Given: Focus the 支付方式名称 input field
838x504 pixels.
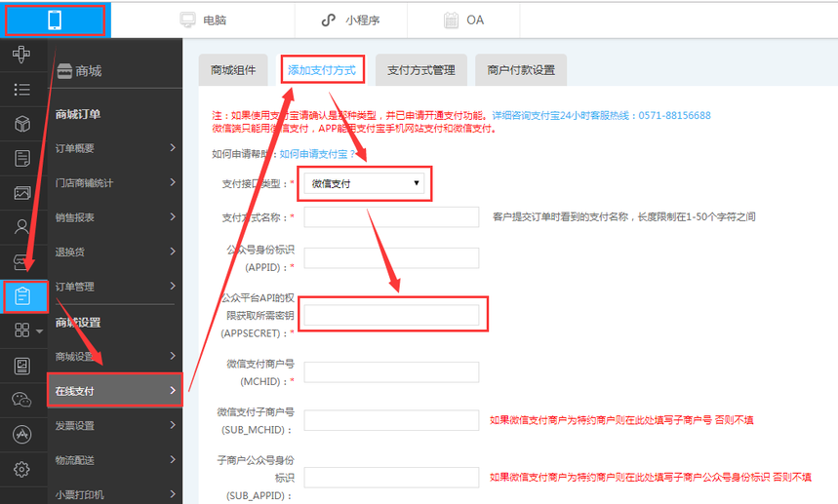Looking at the screenshot, I should click(391, 217).
